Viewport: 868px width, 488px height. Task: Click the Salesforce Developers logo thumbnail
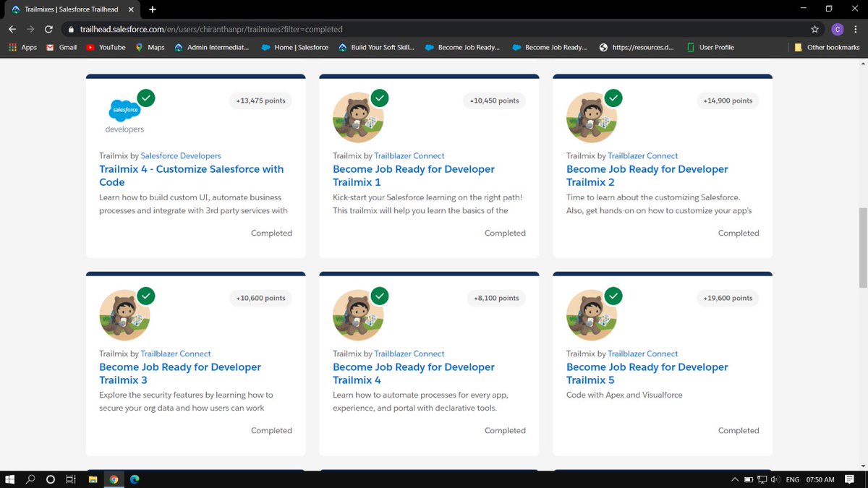point(124,116)
